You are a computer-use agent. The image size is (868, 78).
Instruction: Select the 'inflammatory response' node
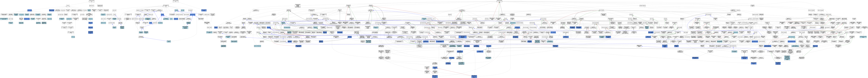[x=283, y=23]
